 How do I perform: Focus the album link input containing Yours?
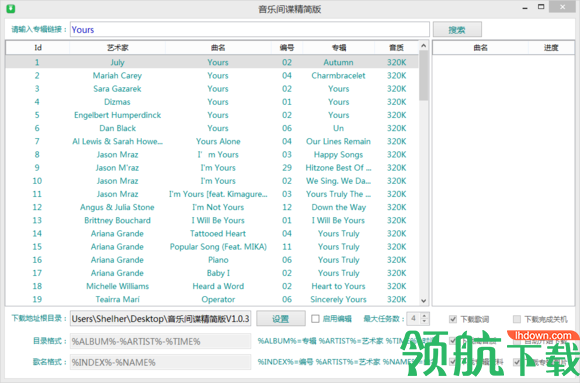click(x=250, y=30)
